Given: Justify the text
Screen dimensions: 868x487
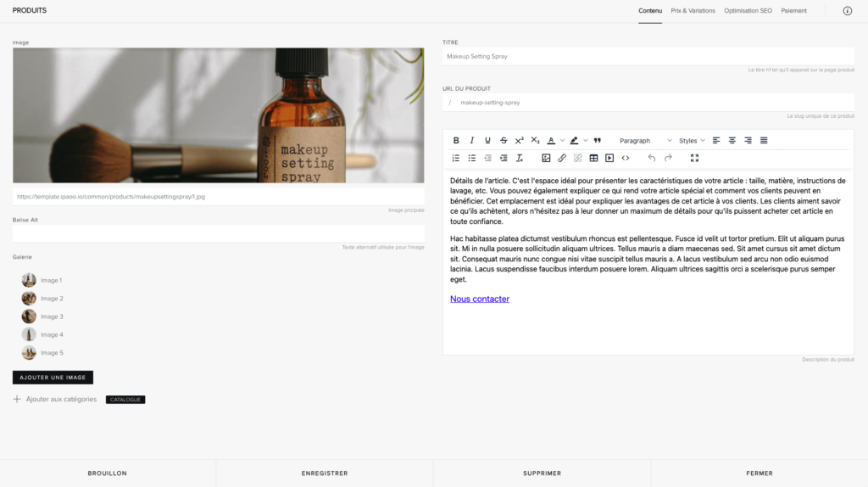Looking at the screenshot, I should coord(764,141).
